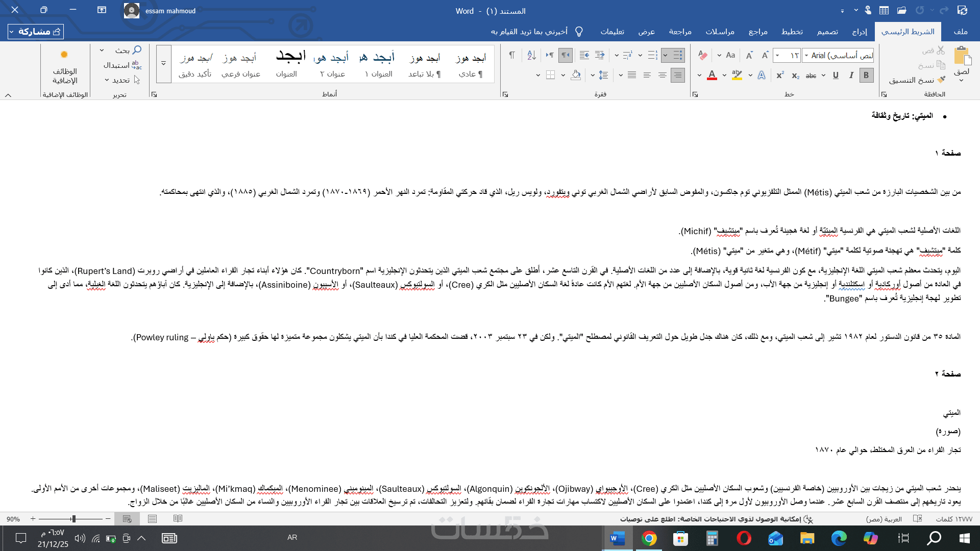980x551 pixels.
Task: Open Chrome from the taskbar
Action: point(649,538)
